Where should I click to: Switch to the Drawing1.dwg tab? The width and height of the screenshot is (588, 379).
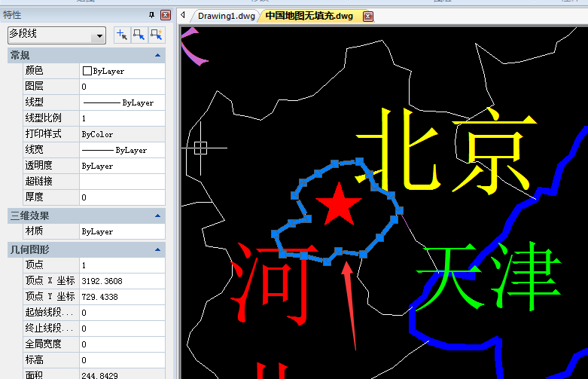[x=226, y=16]
